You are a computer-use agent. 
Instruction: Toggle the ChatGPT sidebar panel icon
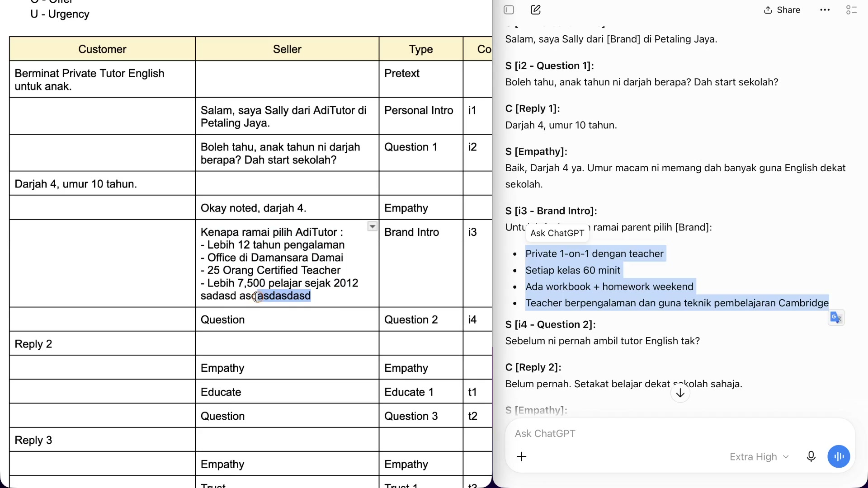click(509, 10)
